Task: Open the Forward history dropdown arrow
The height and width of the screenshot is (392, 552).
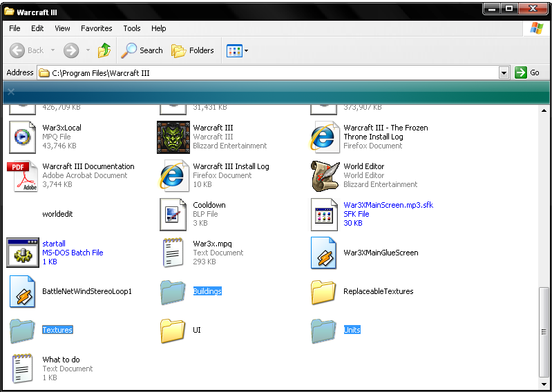Action: click(88, 50)
